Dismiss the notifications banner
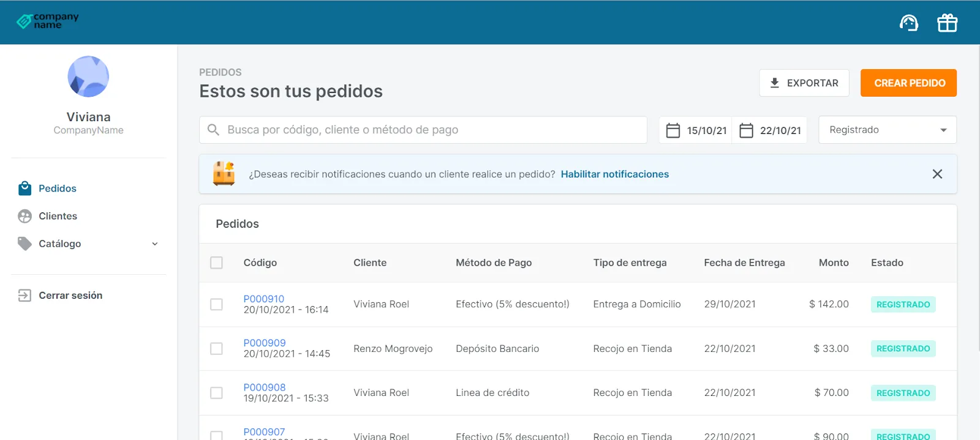The width and height of the screenshot is (980, 440). pos(937,174)
